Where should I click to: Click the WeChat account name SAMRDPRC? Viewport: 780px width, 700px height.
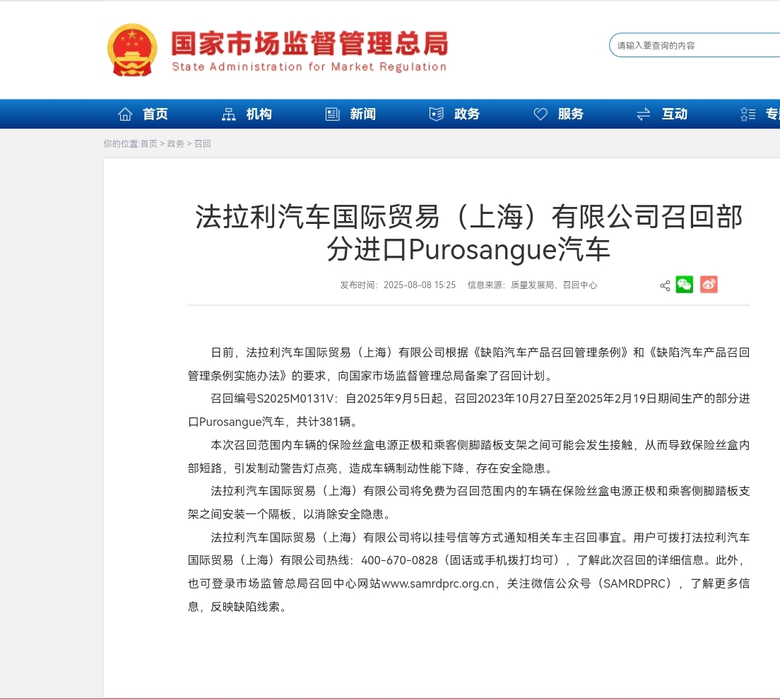coord(634,583)
